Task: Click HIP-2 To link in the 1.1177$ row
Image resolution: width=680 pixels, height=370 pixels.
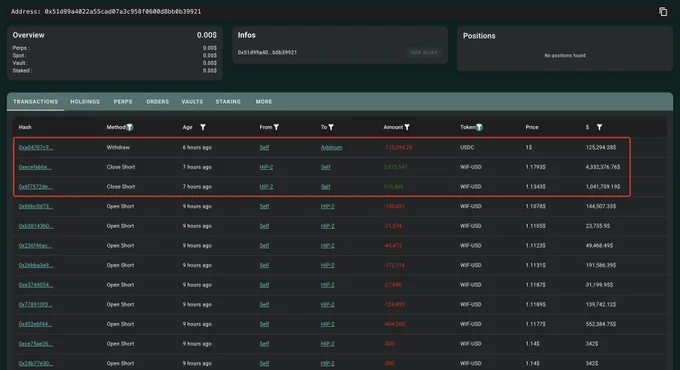Action: point(327,324)
